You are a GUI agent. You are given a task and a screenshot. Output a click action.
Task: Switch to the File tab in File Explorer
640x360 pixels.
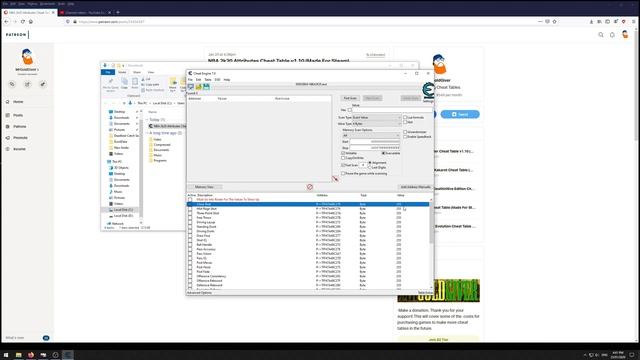click(x=108, y=72)
